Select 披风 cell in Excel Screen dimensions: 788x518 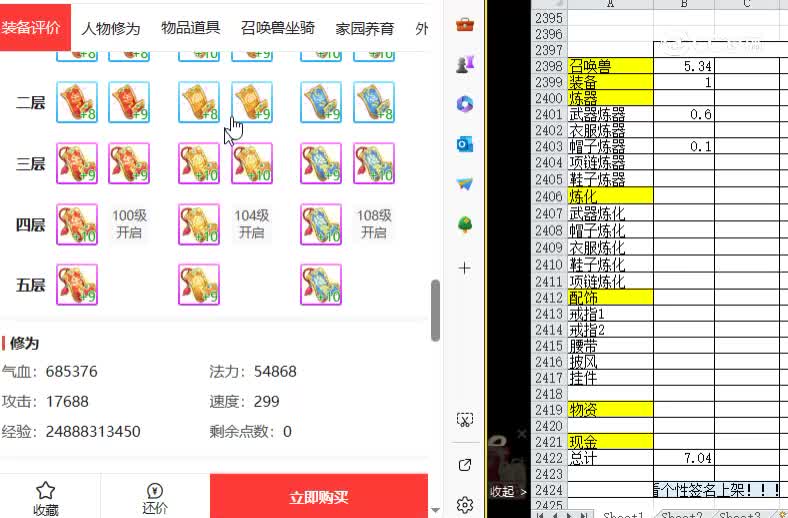[611, 362]
